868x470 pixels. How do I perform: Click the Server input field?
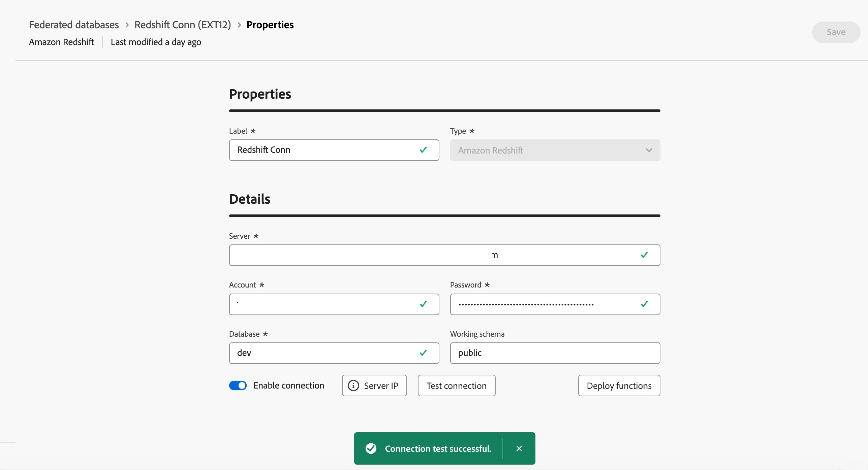tap(444, 255)
